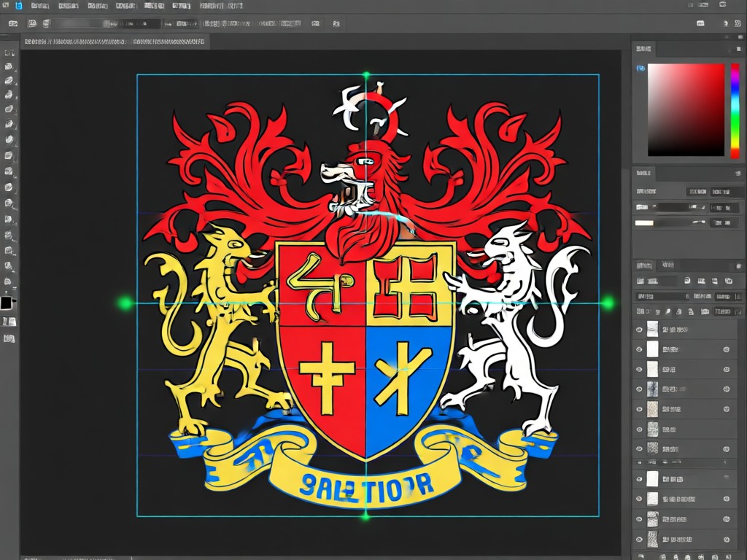Click the icon directly below the foreground swatch
Screen dimensions: 747x560
[9, 322]
